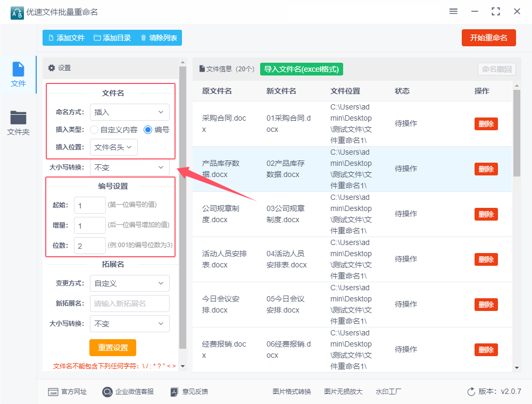Viewport: 532px width, 404px height.
Task: Click file list scroll-up arrow
Action: click(517, 86)
